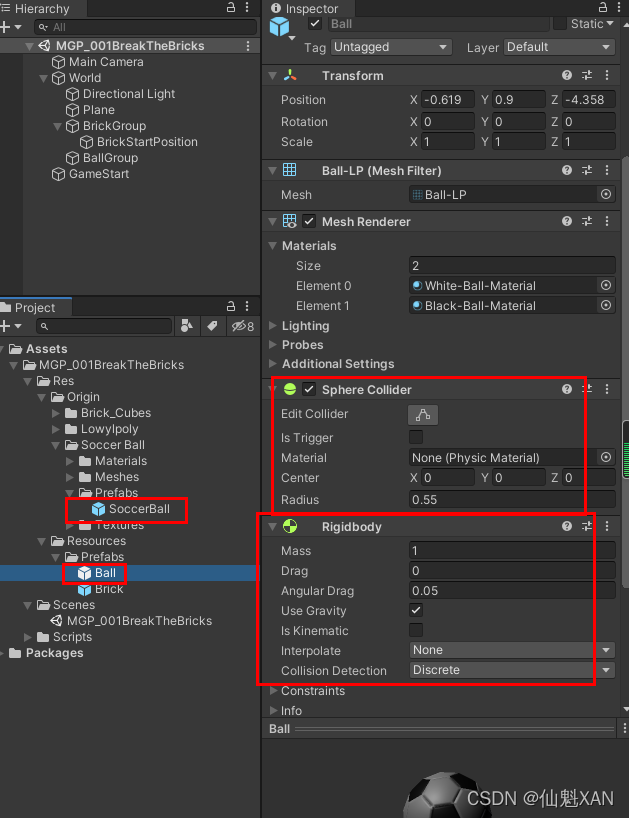
Task: Pick material for Element 0
Action: (x=606, y=285)
